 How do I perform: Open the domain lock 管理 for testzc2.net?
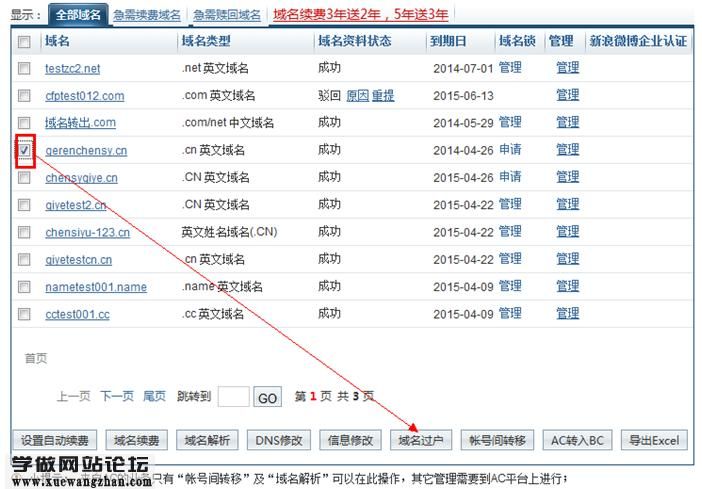click(x=510, y=68)
